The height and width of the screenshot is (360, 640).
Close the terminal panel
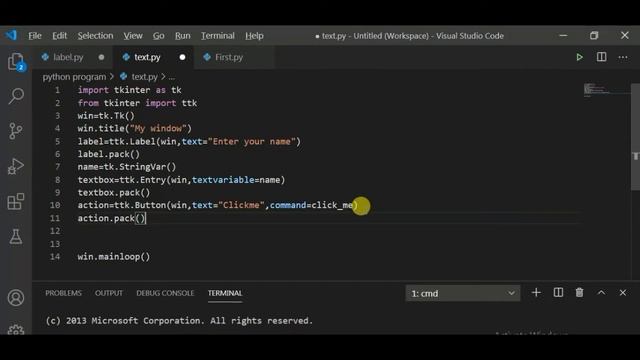[622, 293]
